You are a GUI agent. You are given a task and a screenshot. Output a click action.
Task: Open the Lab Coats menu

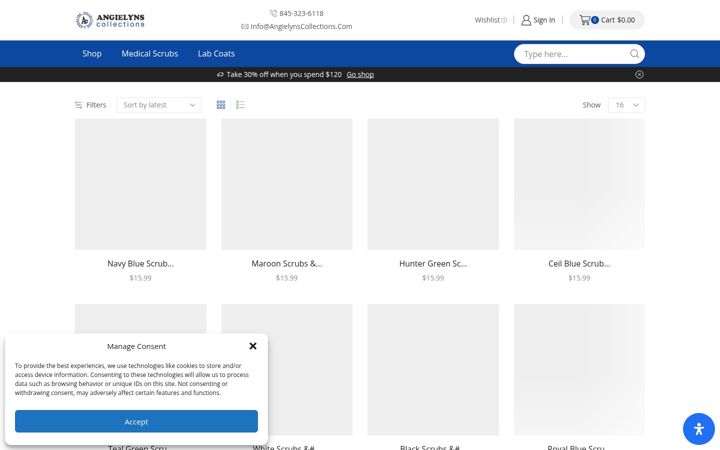[x=216, y=54]
